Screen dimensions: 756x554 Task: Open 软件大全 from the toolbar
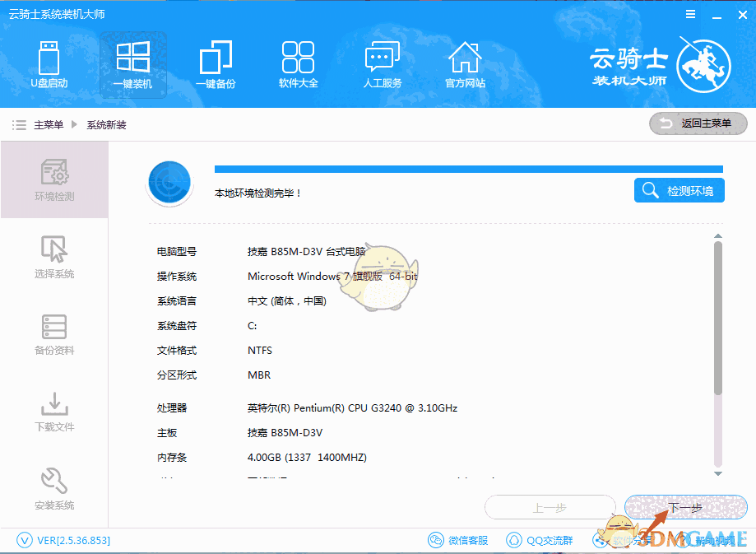[298, 64]
